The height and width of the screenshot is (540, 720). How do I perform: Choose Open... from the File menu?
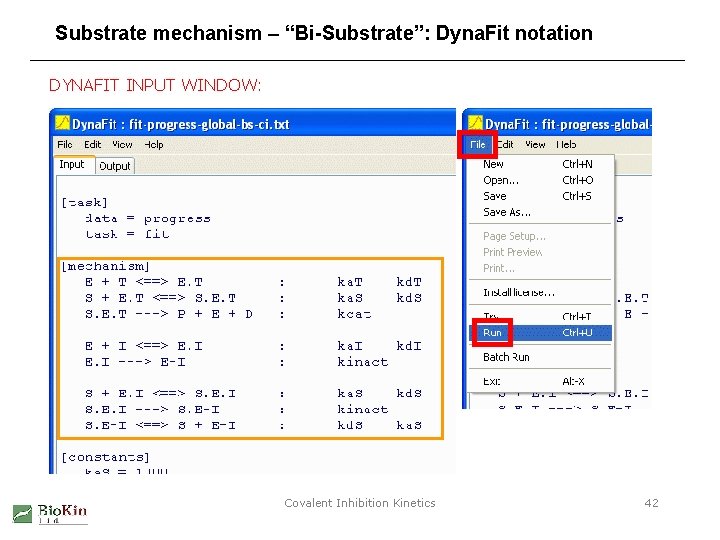click(540, 180)
